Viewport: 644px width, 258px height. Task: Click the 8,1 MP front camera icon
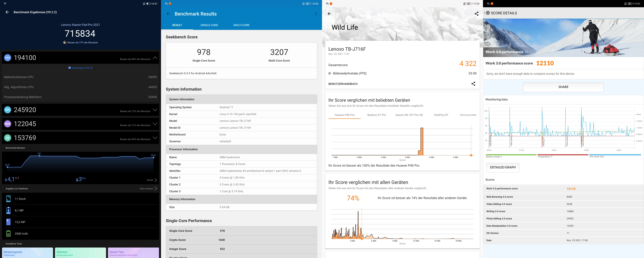pos(8,210)
